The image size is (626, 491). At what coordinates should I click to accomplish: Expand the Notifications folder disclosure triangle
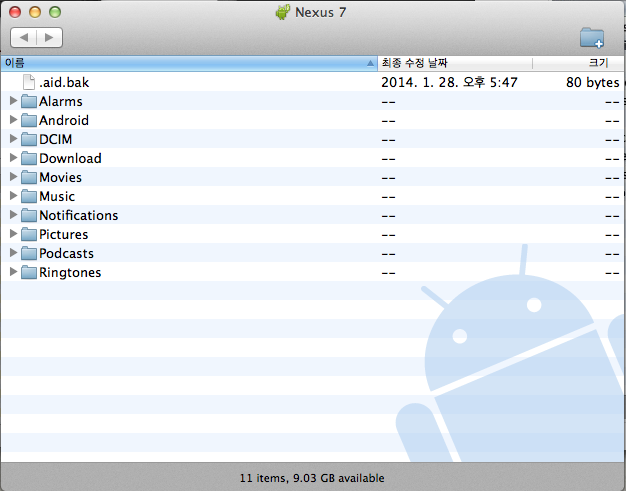click(x=13, y=215)
